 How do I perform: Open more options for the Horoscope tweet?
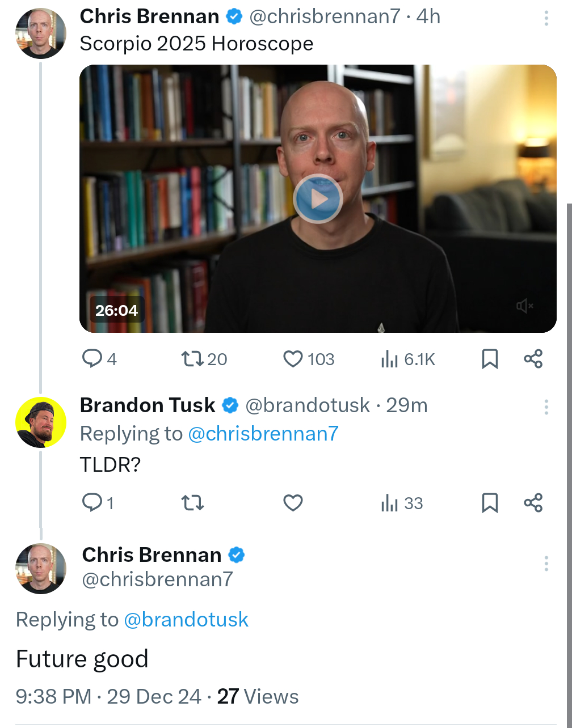[546, 18]
